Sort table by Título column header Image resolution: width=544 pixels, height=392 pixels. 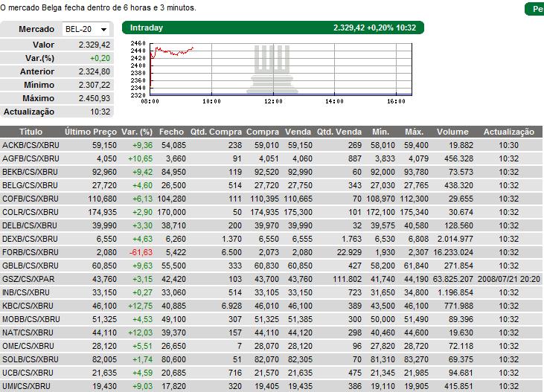[31, 132]
